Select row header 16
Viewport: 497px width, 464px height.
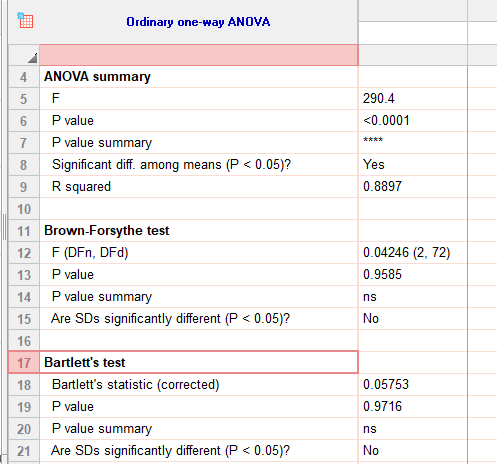(24, 341)
